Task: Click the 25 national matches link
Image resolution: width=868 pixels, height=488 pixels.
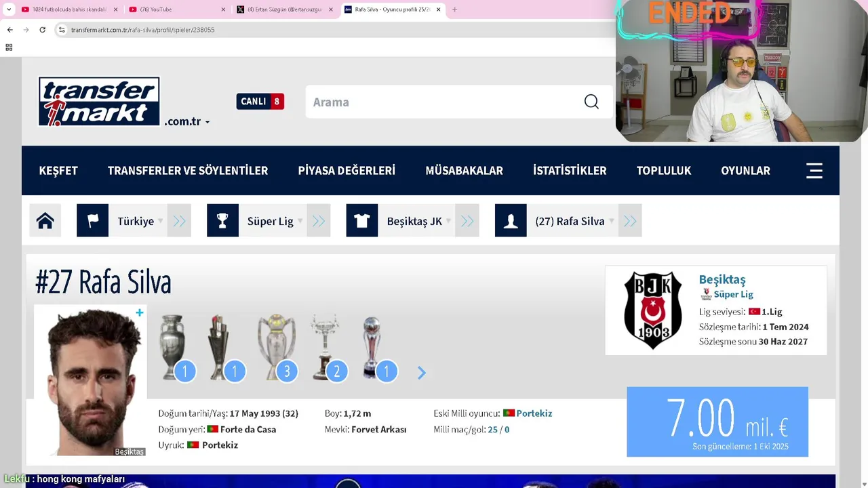Action: 492,429
